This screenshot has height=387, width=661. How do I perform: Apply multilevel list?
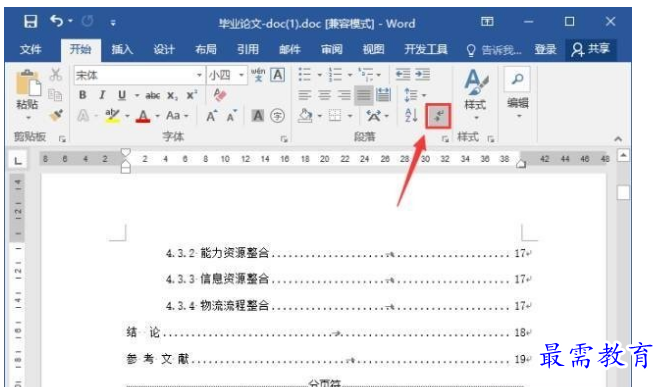click(x=365, y=75)
